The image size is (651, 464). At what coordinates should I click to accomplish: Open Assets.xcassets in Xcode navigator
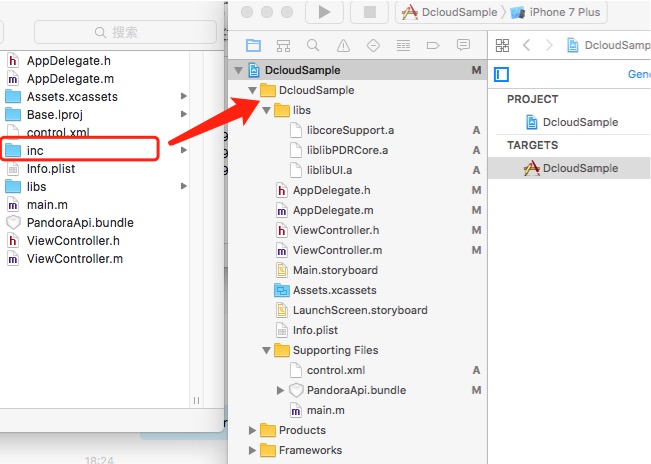coord(335,290)
